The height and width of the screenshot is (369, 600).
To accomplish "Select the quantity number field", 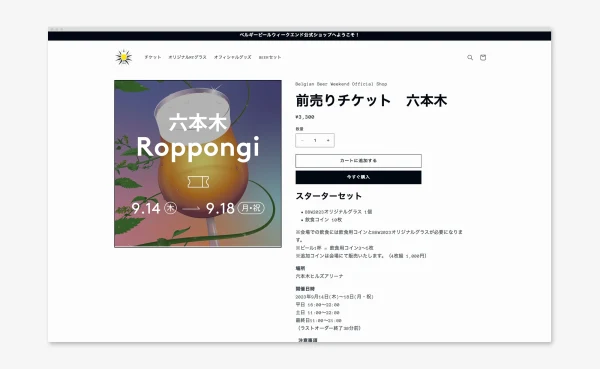I will [x=315, y=140].
